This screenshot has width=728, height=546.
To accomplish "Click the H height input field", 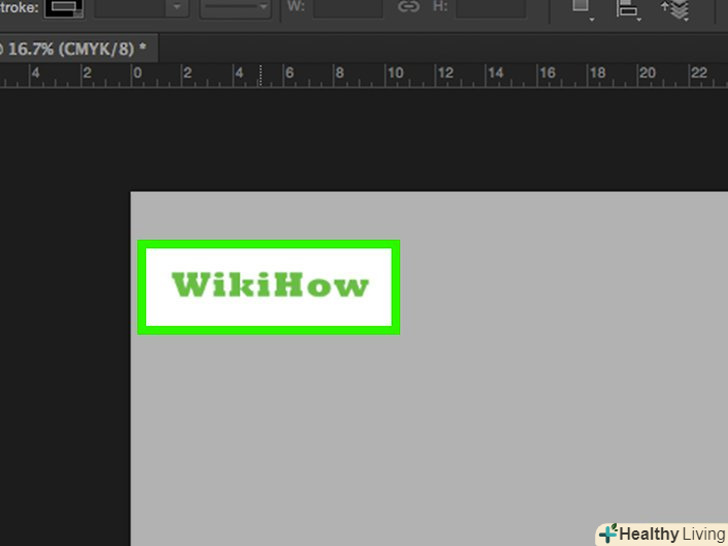I will [491, 8].
